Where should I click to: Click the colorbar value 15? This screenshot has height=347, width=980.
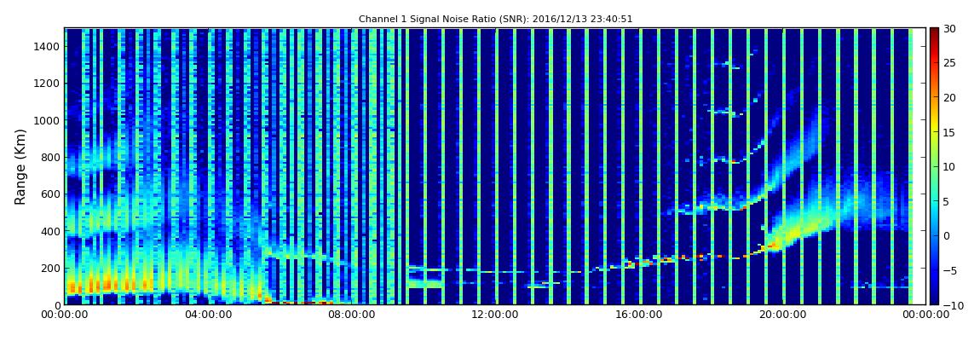[x=949, y=132]
